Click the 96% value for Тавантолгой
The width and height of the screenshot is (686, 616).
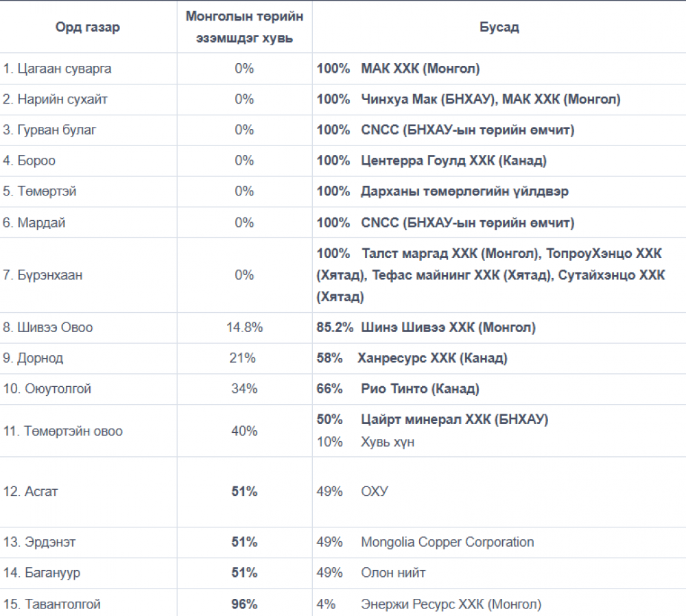coord(244,604)
